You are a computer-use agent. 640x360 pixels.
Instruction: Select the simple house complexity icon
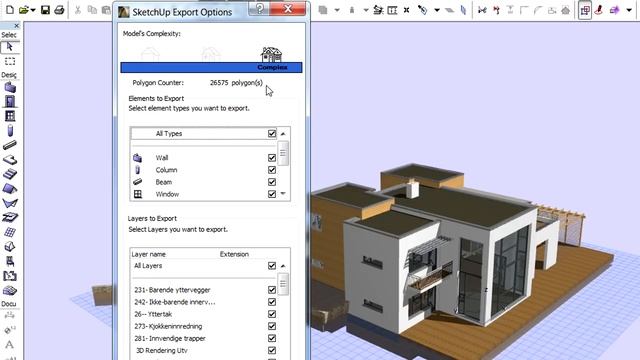[150, 54]
